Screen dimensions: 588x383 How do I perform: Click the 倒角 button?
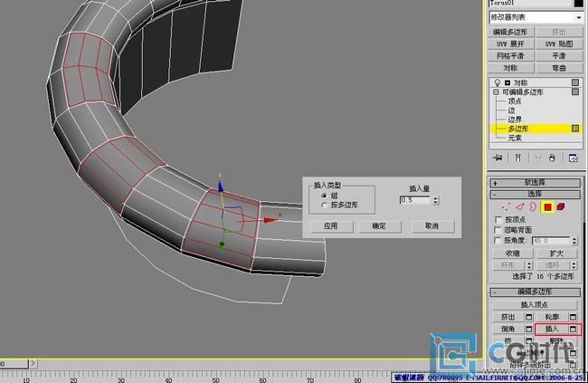(x=508, y=329)
